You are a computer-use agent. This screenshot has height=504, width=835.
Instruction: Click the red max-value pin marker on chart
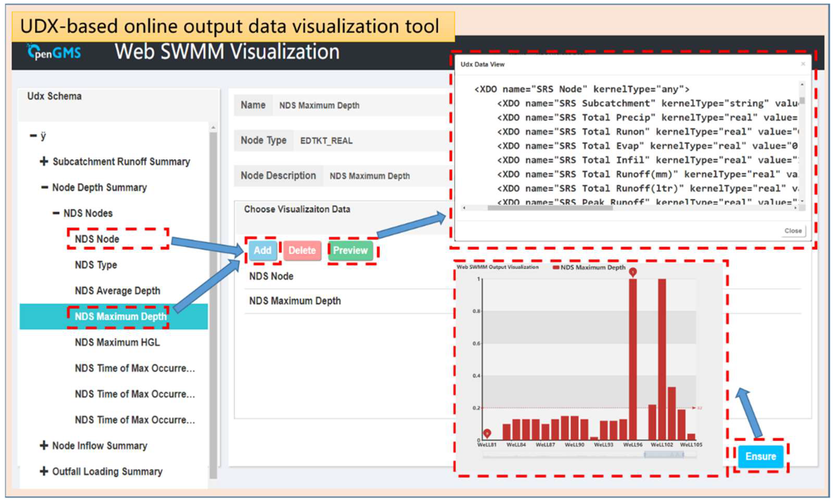pyautogui.click(x=633, y=272)
